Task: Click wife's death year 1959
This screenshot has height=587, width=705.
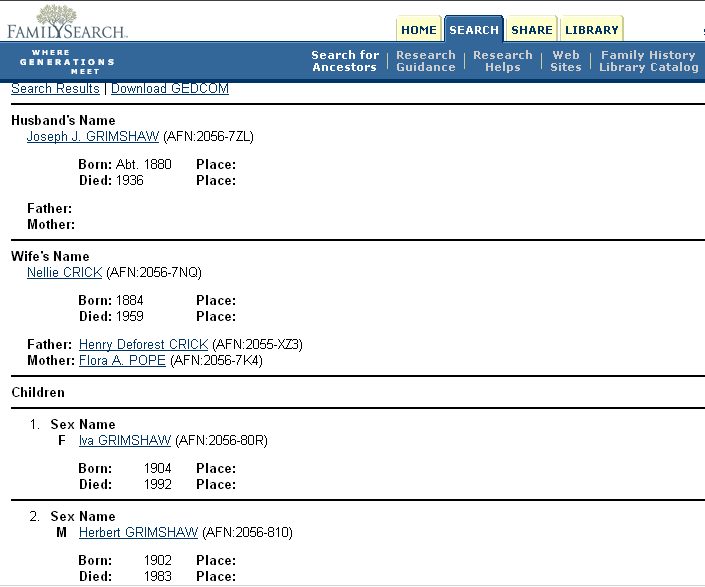Action: 129,316
